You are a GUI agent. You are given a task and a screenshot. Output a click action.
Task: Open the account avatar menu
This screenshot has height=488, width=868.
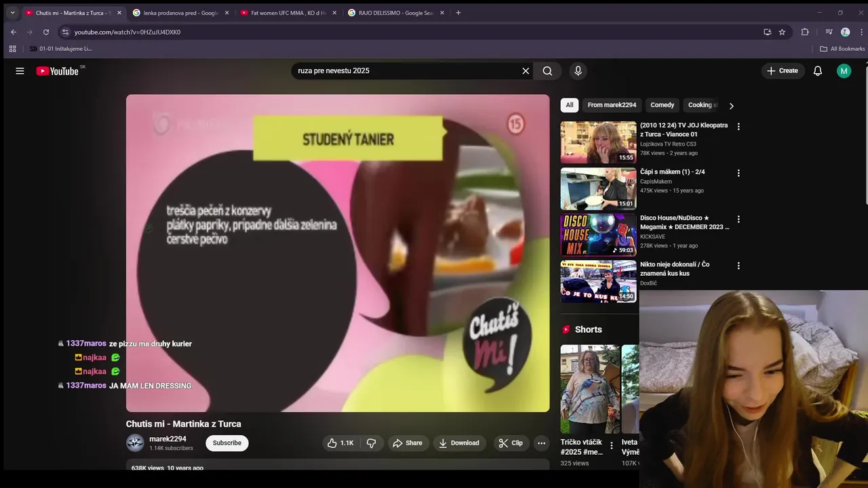tap(844, 70)
